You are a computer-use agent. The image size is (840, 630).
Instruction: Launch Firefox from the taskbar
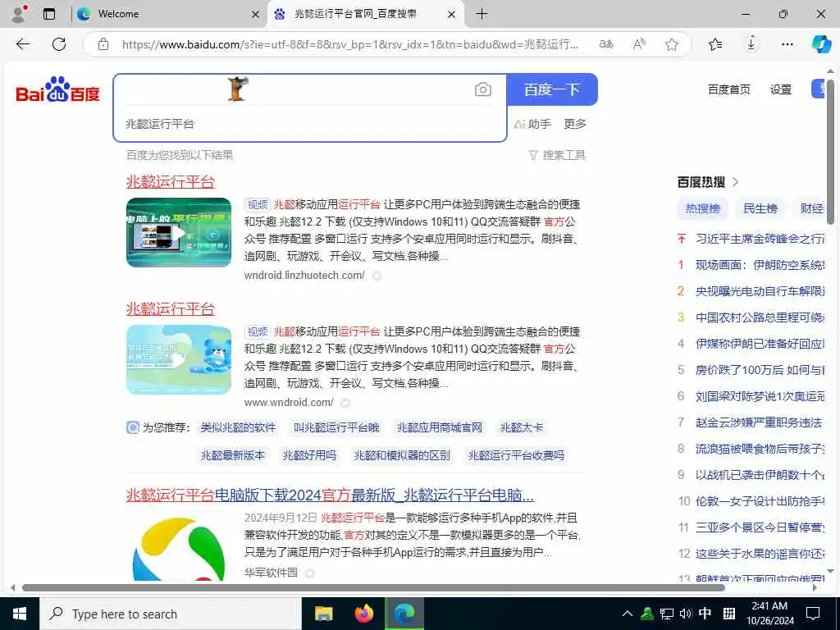pyautogui.click(x=363, y=614)
